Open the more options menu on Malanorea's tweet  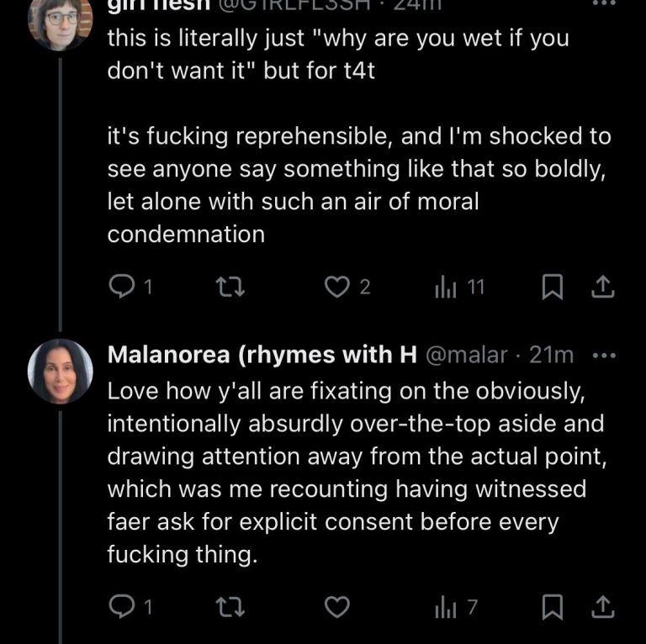pyautogui.click(x=604, y=356)
